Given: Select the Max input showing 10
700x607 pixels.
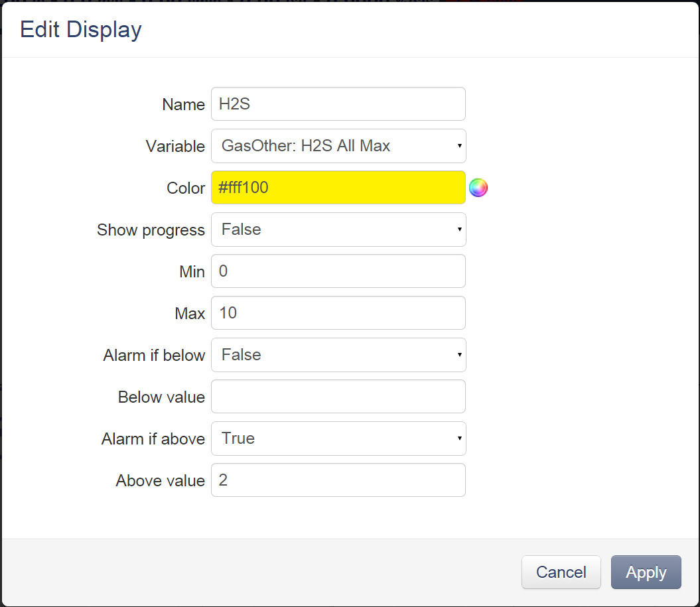Looking at the screenshot, I should 338,313.
